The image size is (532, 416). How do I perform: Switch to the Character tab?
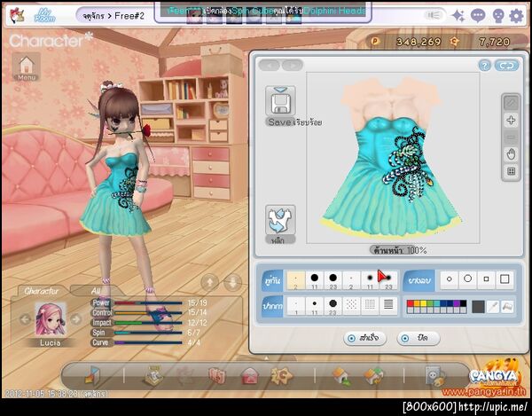click(x=41, y=291)
